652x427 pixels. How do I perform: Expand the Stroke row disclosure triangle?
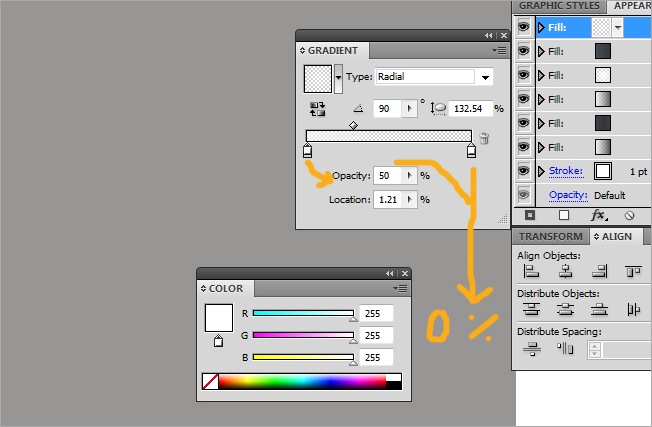coord(541,171)
